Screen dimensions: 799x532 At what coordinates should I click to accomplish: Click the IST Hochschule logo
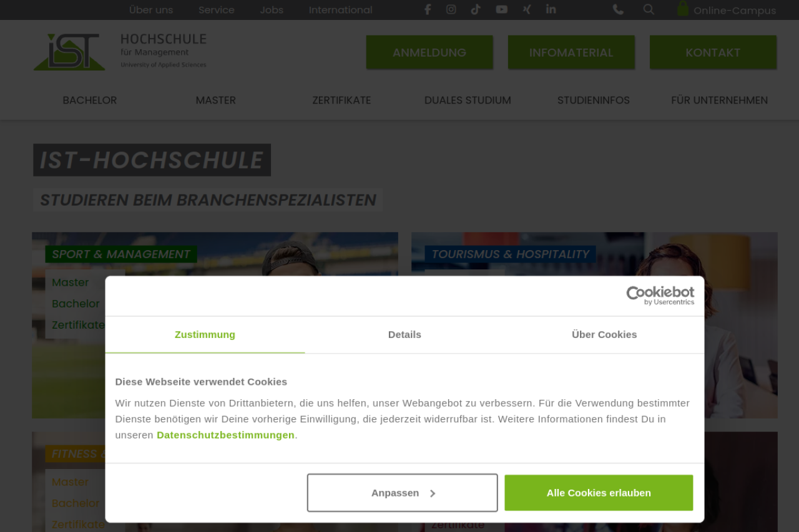pyautogui.click(x=119, y=52)
